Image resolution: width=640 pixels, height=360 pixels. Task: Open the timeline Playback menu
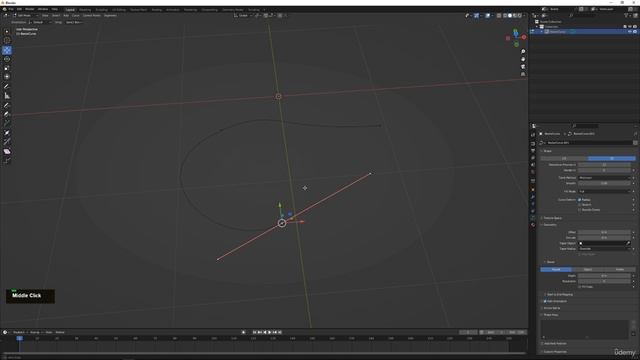19,332
